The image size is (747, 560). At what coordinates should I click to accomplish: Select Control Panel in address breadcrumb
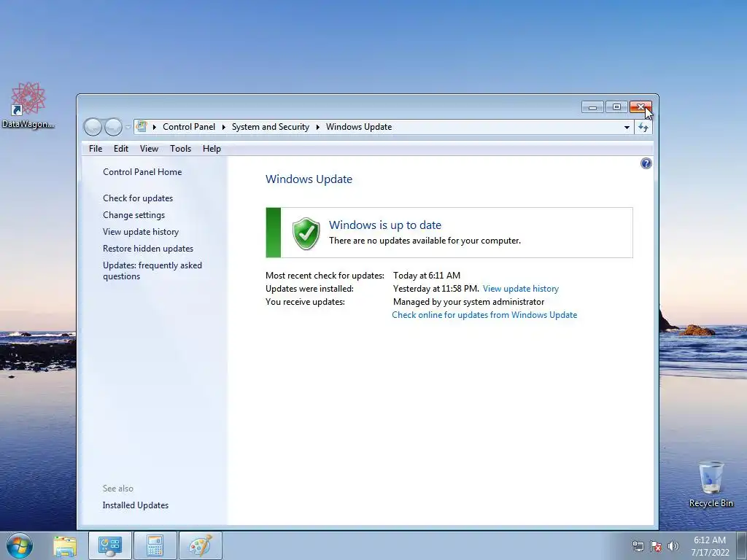click(189, 127)
